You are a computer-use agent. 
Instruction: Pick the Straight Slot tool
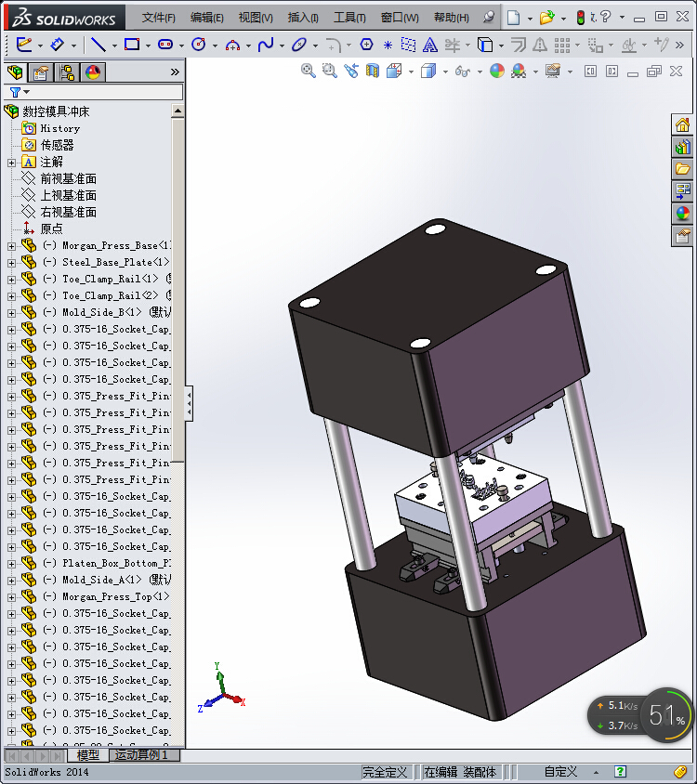click(x=165, y=45)
